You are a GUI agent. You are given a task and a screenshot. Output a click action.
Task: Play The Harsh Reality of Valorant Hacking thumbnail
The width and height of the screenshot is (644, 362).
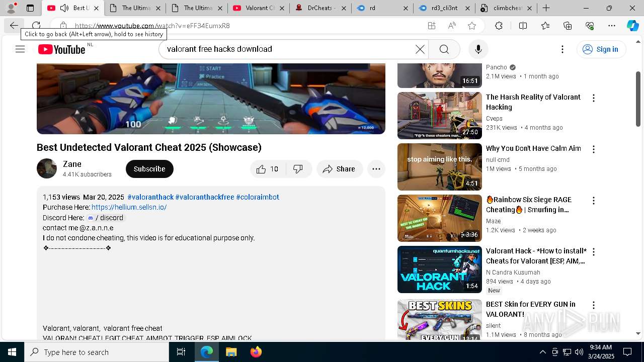tap(440, 116)
